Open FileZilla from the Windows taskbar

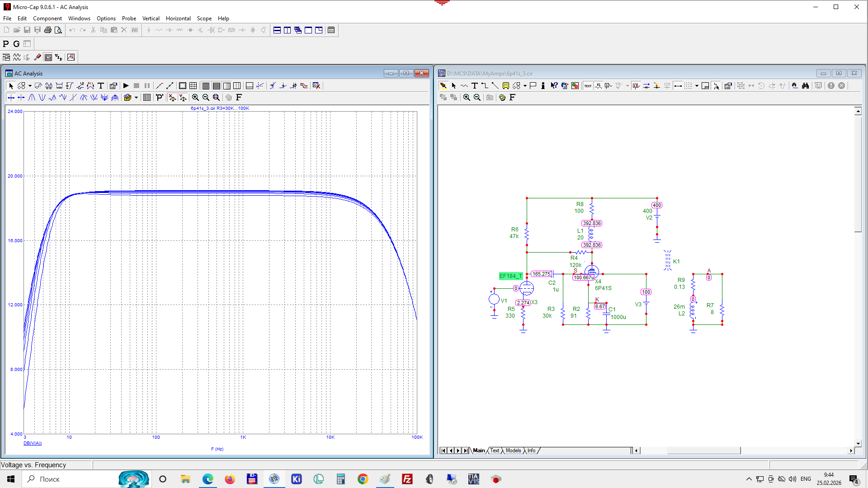[x=407, y=479]
